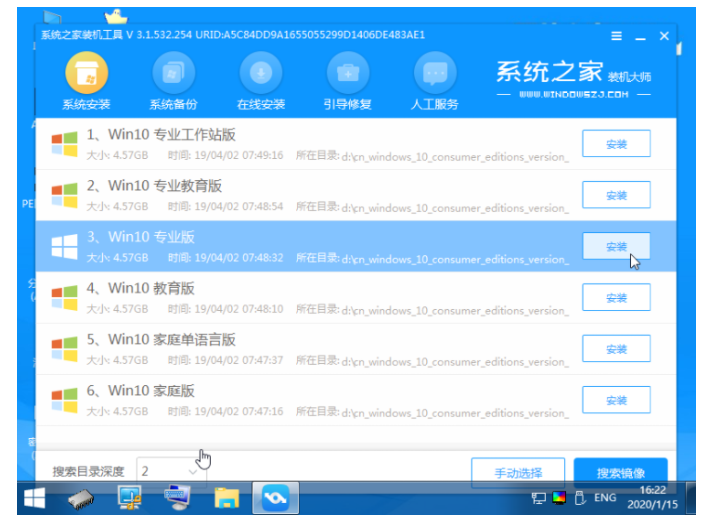This screenshot has width=713, height=523.
Task: Open the File Explorer folder in taskbar
Action: [x=227, y=497]
